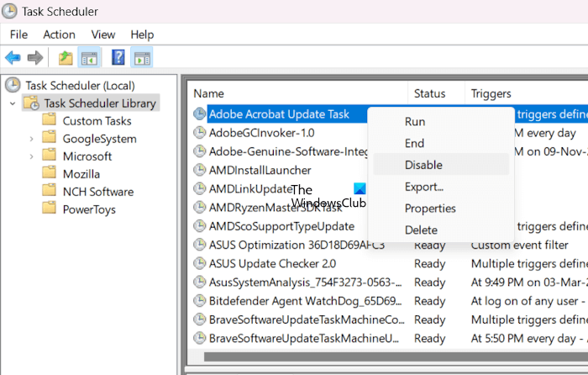This screenshot has width=588, height=375.
Task: Select the GoogleSystem folder label
Action: 99,139
